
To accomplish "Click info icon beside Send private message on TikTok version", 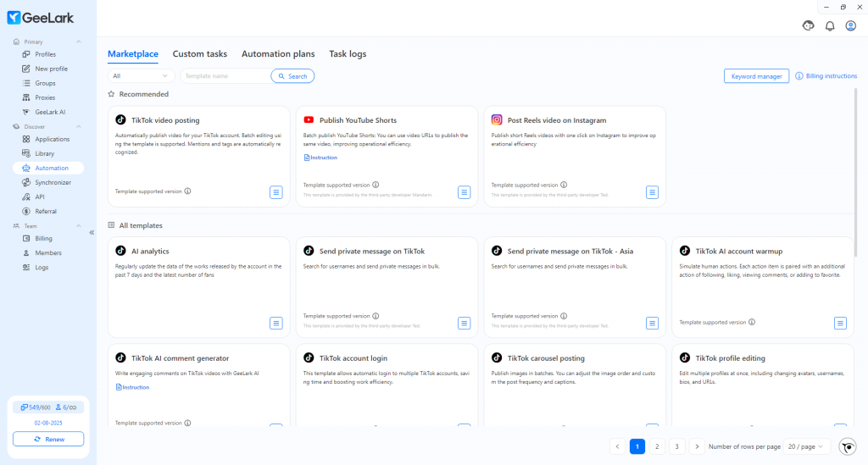I will [x=376, y=316].
